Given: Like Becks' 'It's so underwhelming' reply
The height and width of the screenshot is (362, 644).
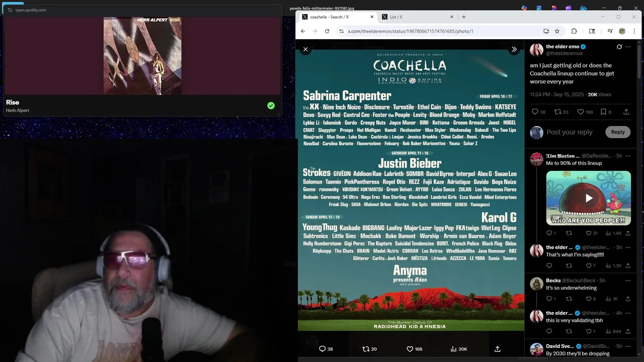Looking at the screenshot, I should click(x=591, y=299).
